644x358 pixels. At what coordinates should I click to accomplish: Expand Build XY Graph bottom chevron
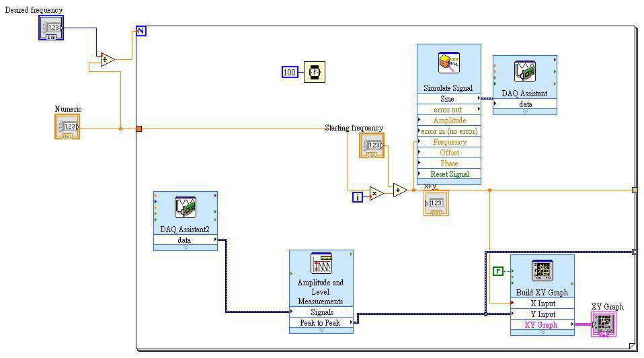542,332
